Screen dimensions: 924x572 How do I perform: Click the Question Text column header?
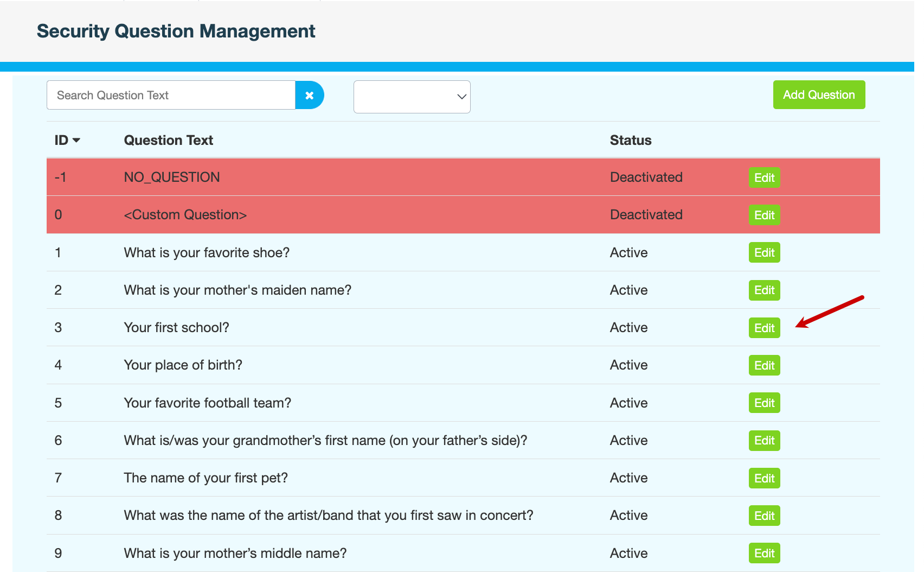click(168, 141)
